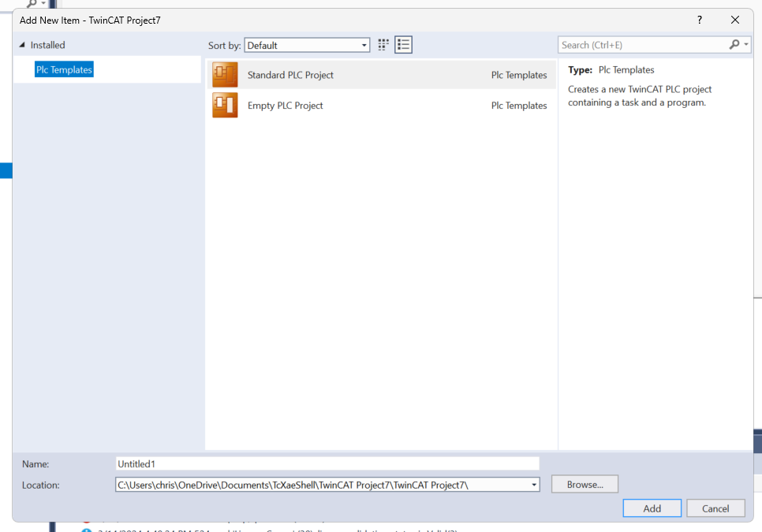Switch to small icons grid view
Viewport: 762px width, 532px height.
383,45
